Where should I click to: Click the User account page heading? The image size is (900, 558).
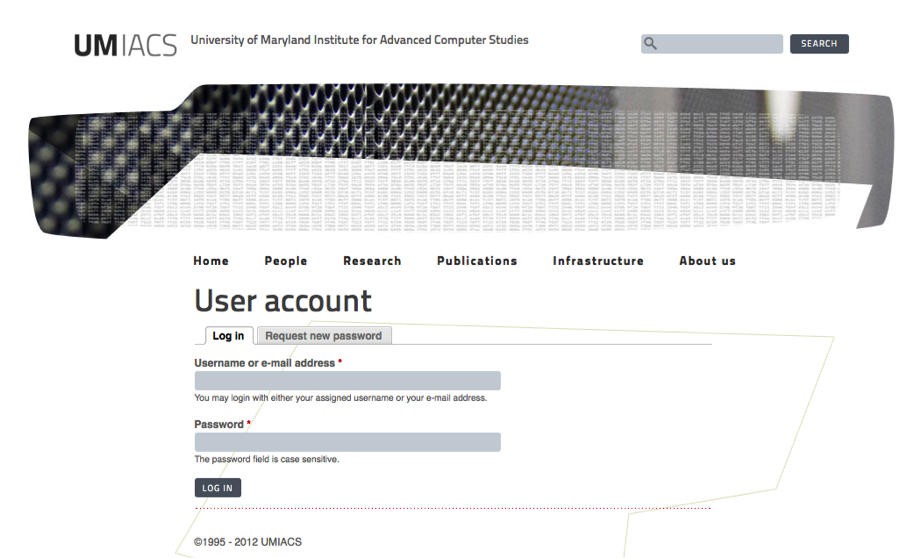click(x=283, y=301)
